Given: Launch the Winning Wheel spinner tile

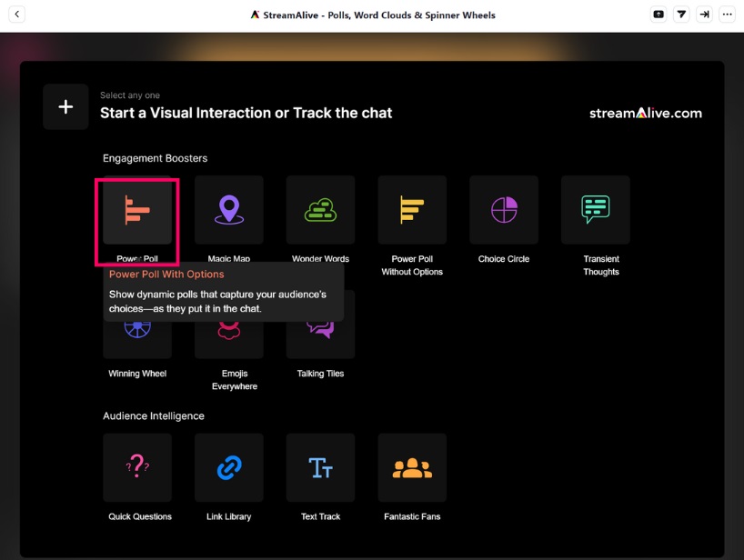Looking at the screenshot, I should tap(137, 339).
